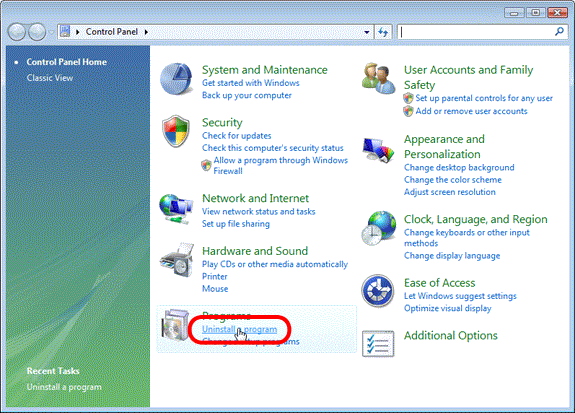
Task: Click the Programs box icon
Action: [x=175, y=325]
